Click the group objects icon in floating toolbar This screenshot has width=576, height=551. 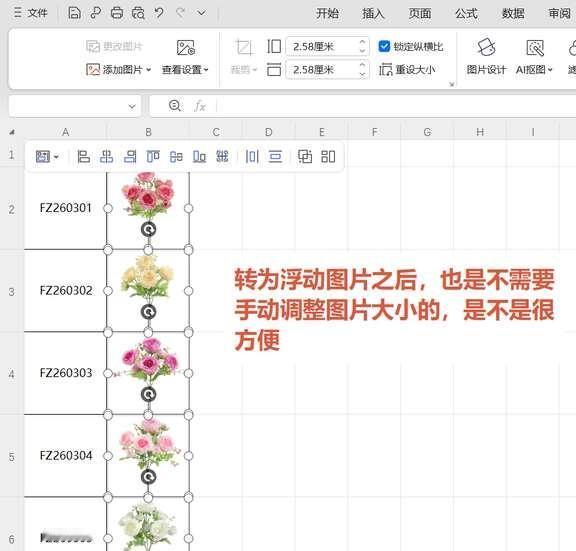(305, 157)
